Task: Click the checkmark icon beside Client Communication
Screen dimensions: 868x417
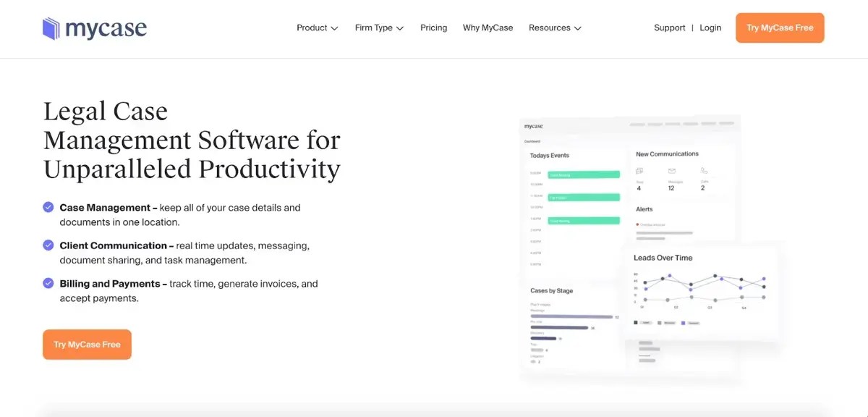Action: click(x=48, y=245)
